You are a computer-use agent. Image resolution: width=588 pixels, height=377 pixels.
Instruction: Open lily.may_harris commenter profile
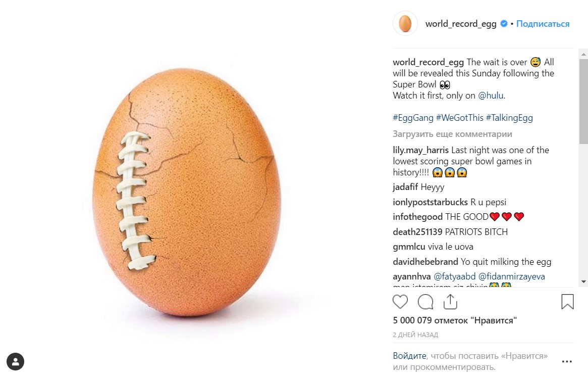point(420,150)
